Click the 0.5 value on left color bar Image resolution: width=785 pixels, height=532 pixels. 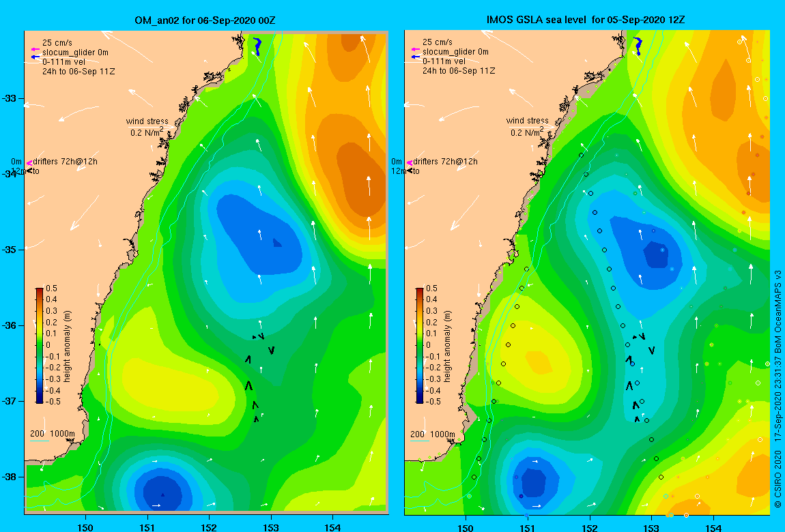(x=52, y=289)
